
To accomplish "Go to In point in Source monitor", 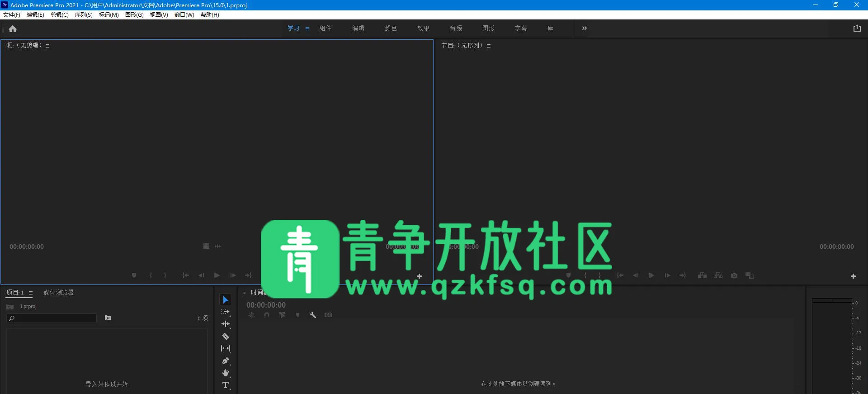I will tap(186, 275).
